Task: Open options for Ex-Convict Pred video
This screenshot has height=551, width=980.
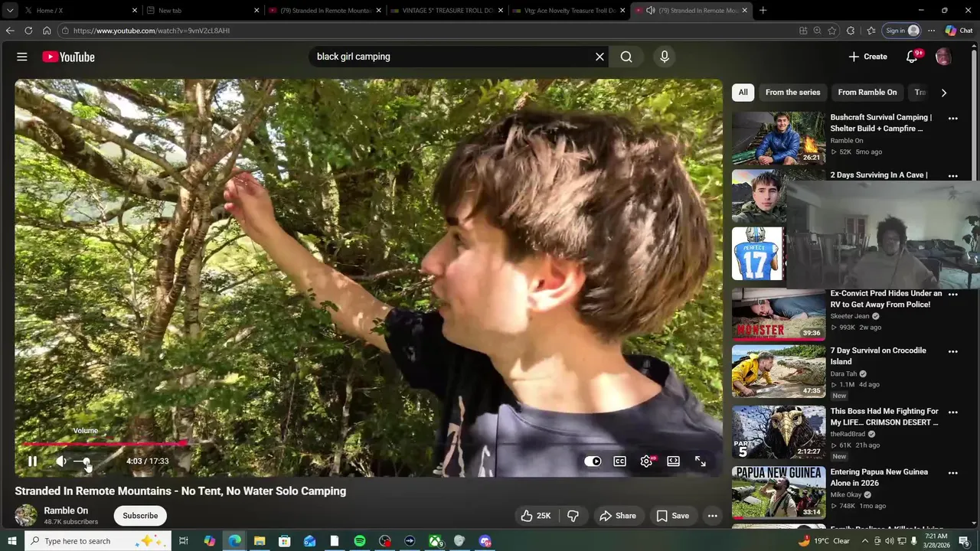Action: point(952,295)
